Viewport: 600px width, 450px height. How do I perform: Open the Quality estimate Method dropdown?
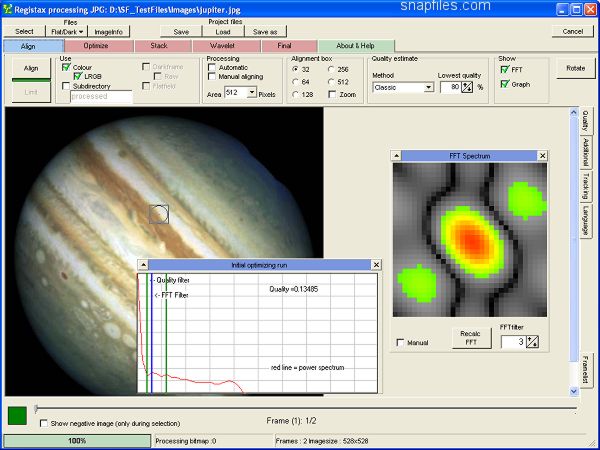click(428, 87)
